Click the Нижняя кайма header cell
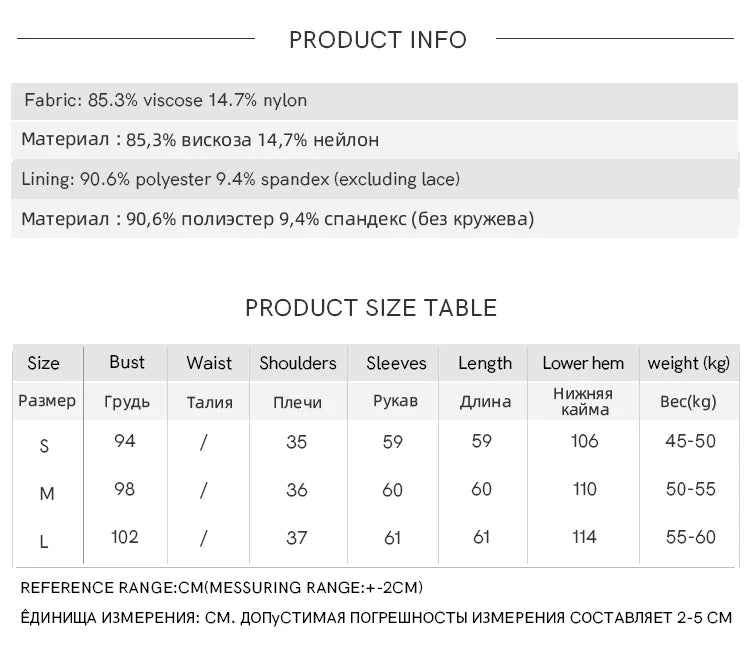 pyautogui.click(x=583, y=402)
